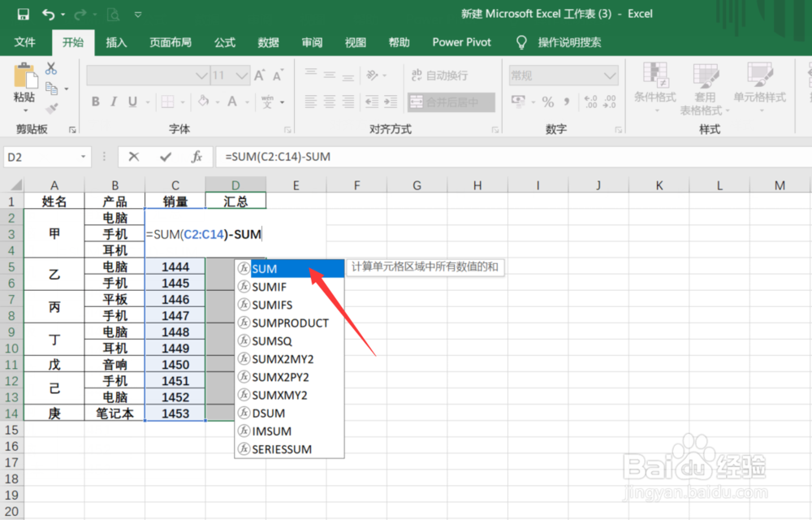Click the Increase Decimal icon
This screenshot has width=812, height=520.
tap(590, 102)
